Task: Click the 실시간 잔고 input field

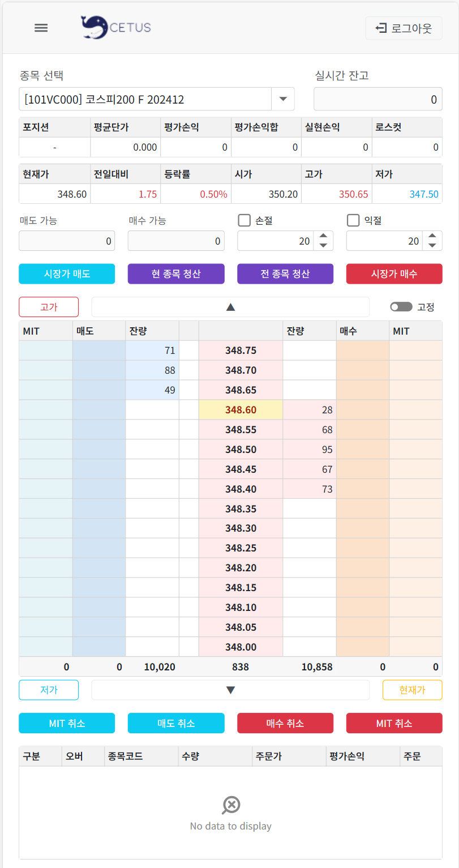Action: [x=378, y=100]
